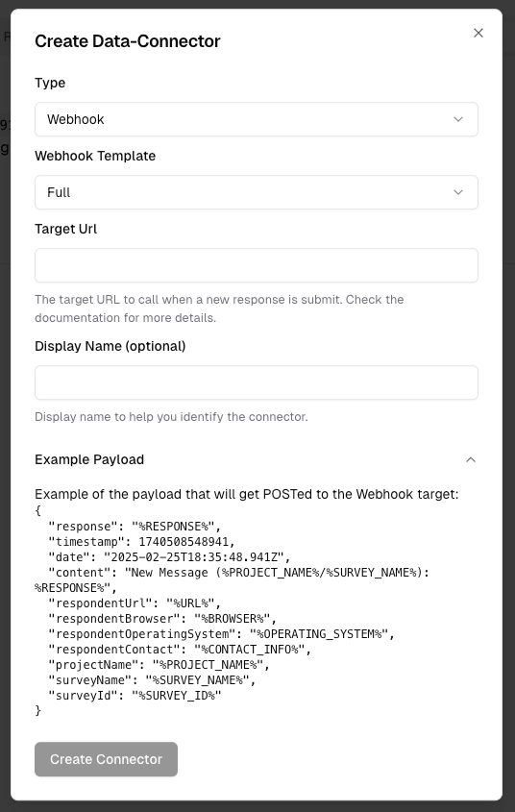Image resolution: width=515 pixels, height=812 pixels.
Task: Click the Webhook Template label
Action: [x=95, y=156]
